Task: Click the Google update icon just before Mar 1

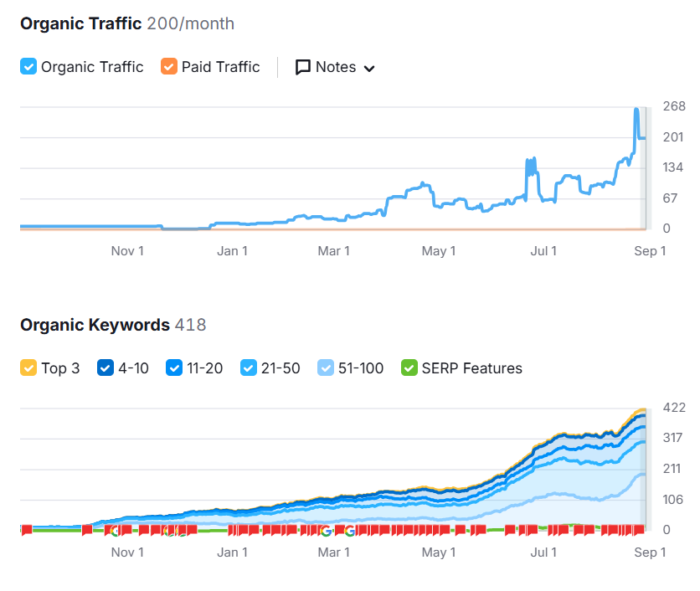Action: click(326, 531)
